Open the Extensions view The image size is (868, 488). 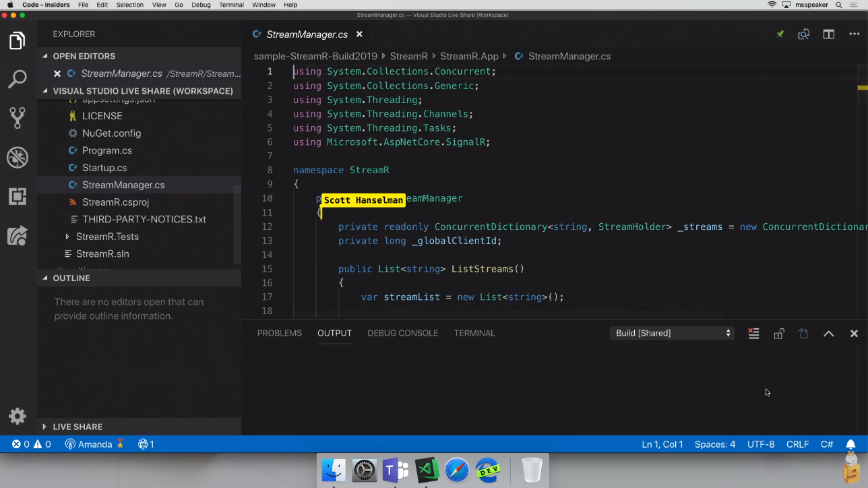coord(18,196)
